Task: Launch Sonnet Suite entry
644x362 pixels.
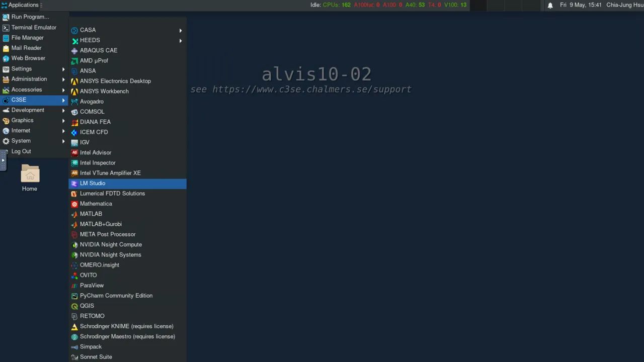Action: 127,357
